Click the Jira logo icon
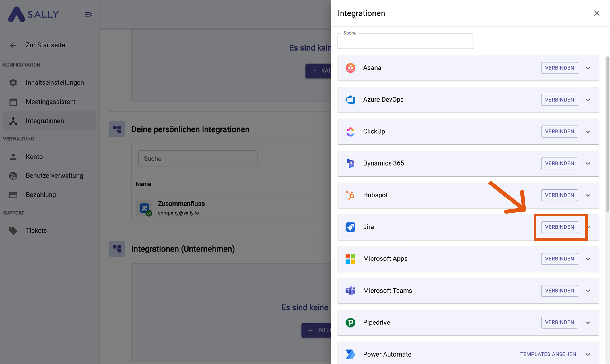The image size is (610, 364). click(350, 227)
